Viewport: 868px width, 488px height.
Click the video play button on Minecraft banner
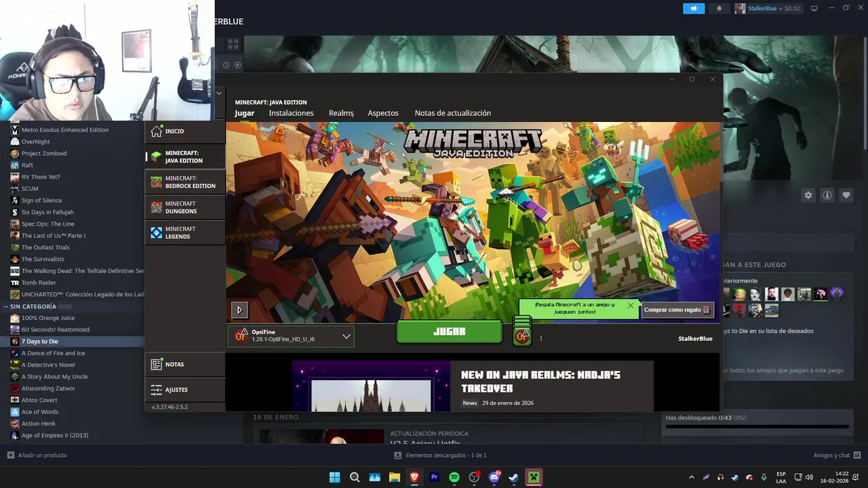click(x=239, y=310)
